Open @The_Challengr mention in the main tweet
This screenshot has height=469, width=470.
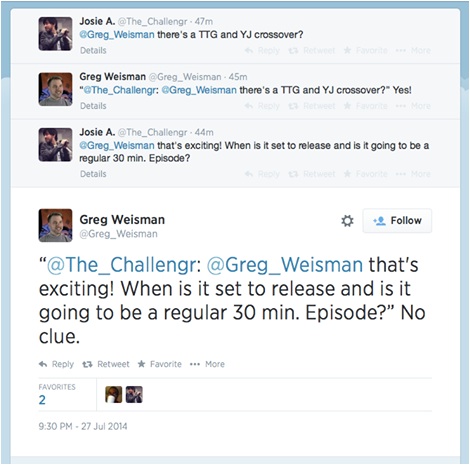point(122,265)
